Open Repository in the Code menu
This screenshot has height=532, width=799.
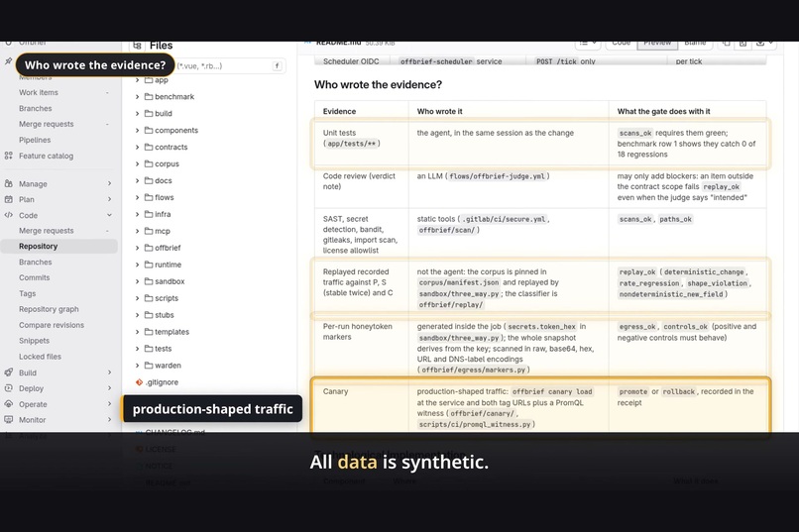(59, 247)
